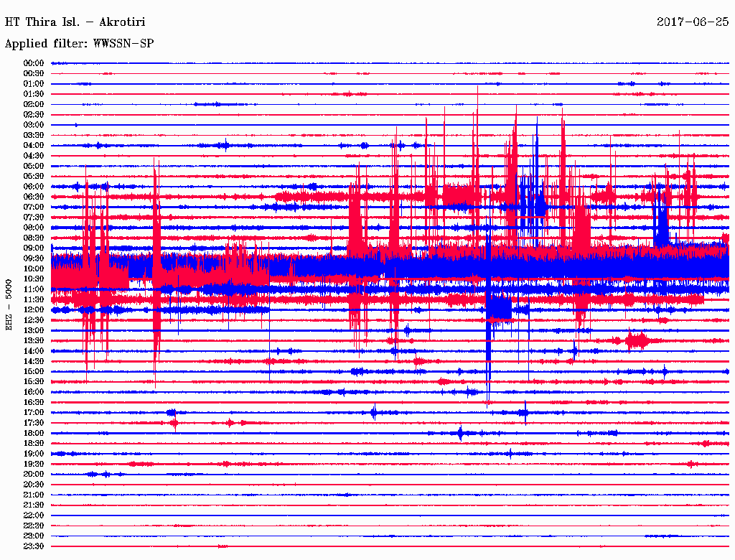Select the 08:00 time label

(33, 228)
